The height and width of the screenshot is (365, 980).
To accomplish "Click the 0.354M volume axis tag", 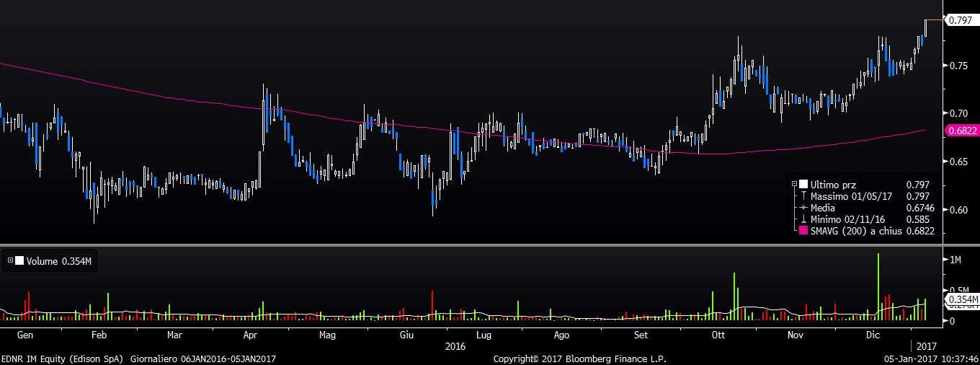I will 962,299.
